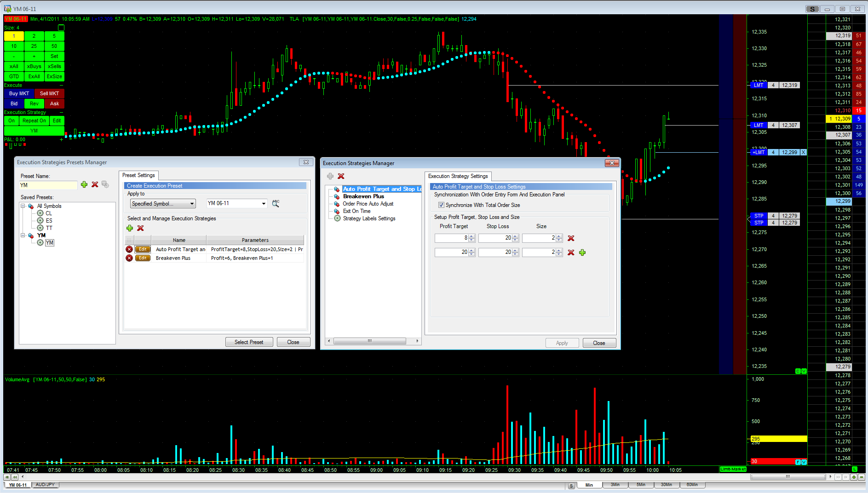Step chart back with double-left arrow
The height and width of the screenshot is (493, 868).
(x=15, y=477)
